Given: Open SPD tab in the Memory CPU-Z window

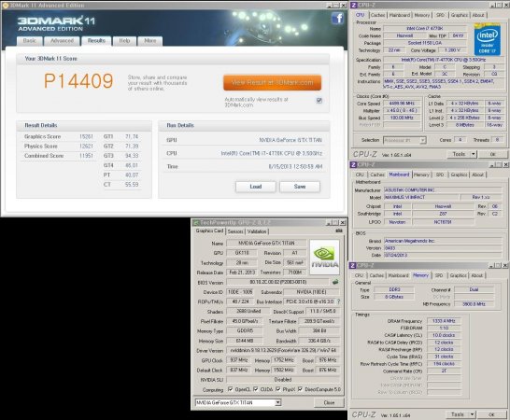Looking at the screenshot, I should 439,275.
